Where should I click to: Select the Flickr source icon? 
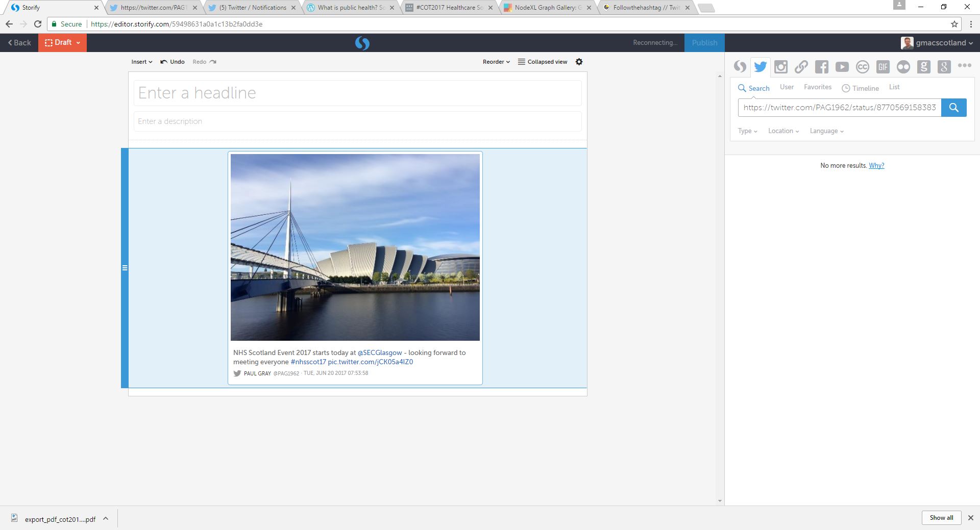point(903,67)
